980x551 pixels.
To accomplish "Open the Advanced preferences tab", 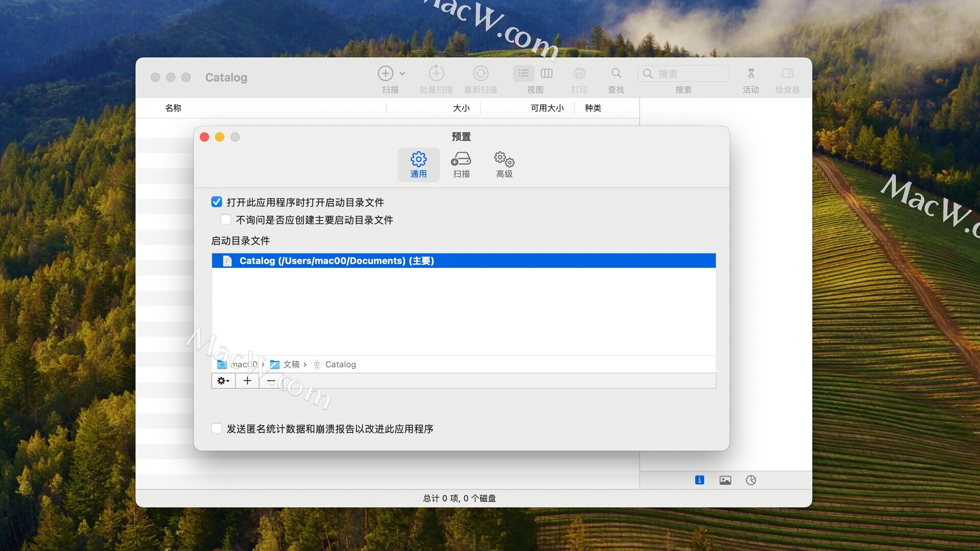I will point(504,164).
